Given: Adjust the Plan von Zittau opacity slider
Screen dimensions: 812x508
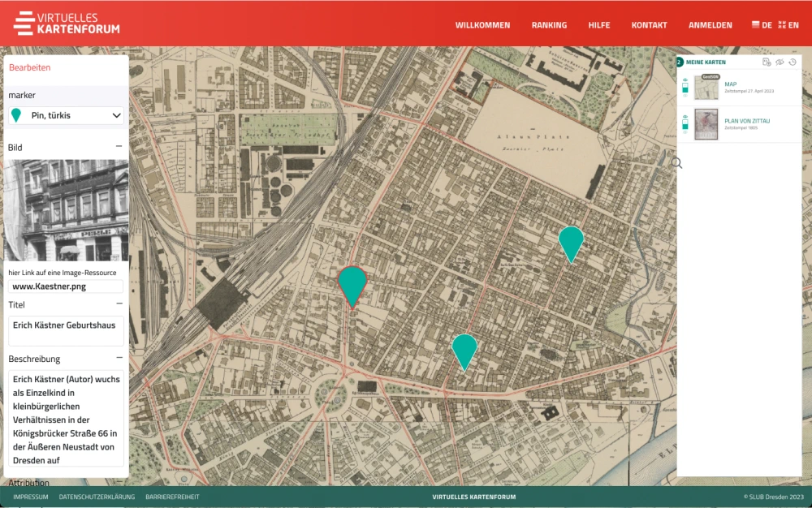Looking at the screenshot, I should coord(685,125).
